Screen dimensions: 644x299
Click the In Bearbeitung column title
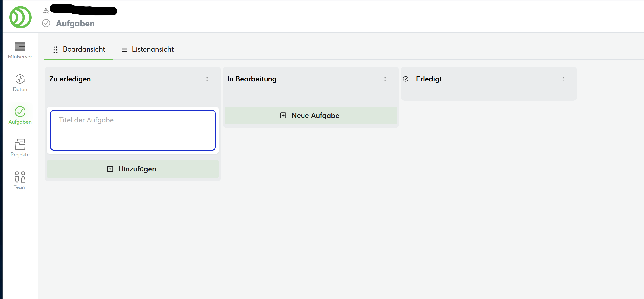pos(251,79)
